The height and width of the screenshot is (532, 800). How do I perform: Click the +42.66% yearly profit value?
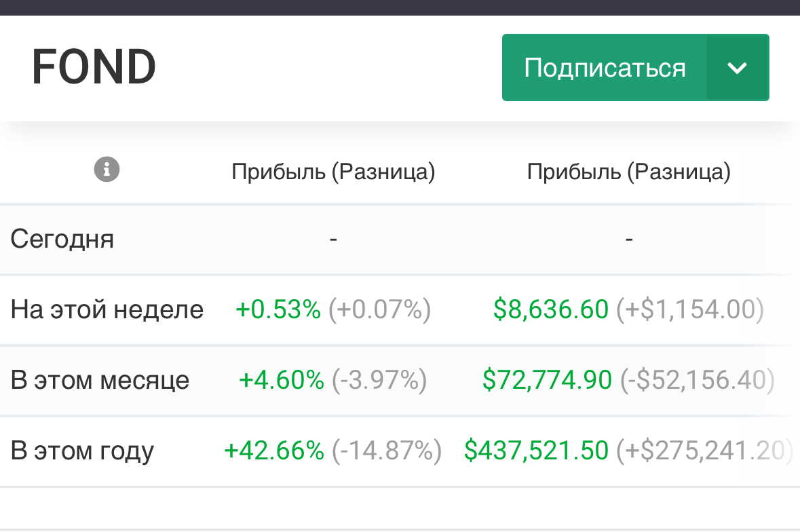pos(274,451)
